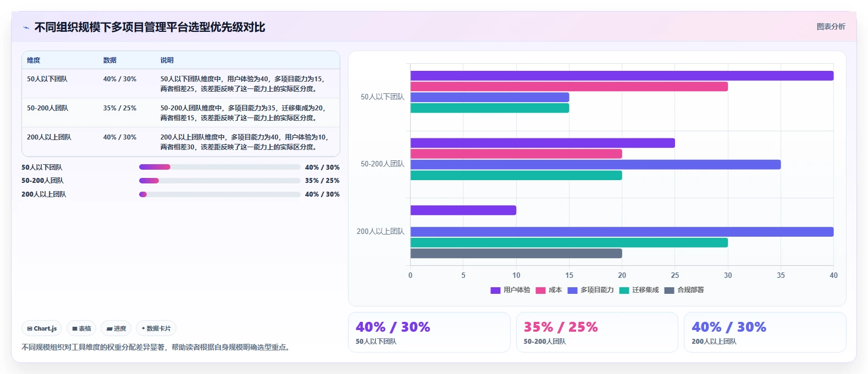
Task: Click the small icon before the page title
Action: [x=26, y=27]
